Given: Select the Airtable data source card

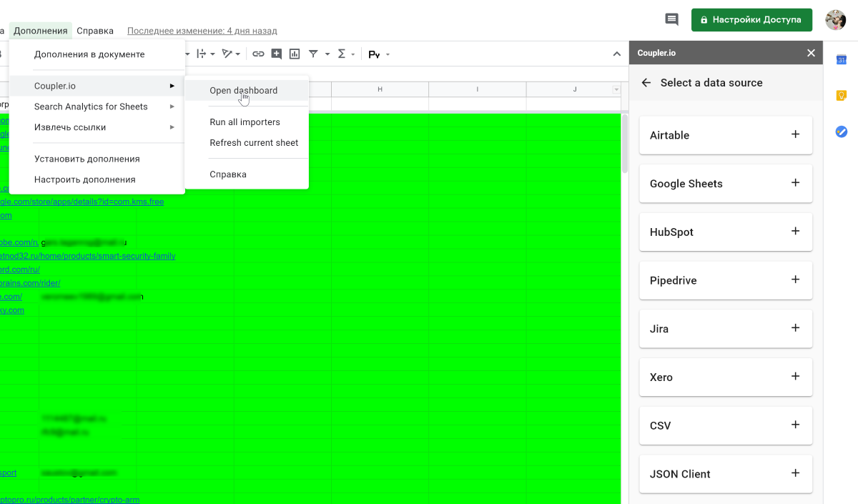Looking at the screenshot, I should tap(726, 135).
